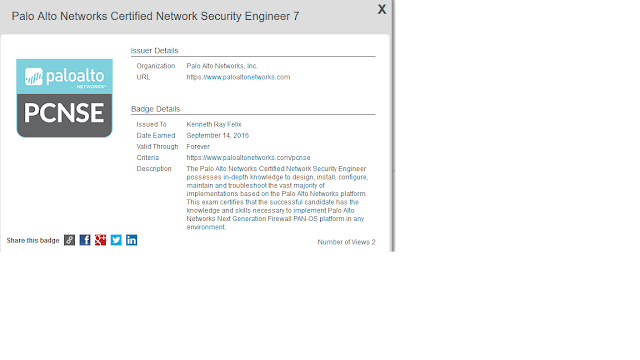Screen dimensions: 640x360
Task: Click the dialog title Palo Alto Networks Certified
Action: (x=155, y=16)
